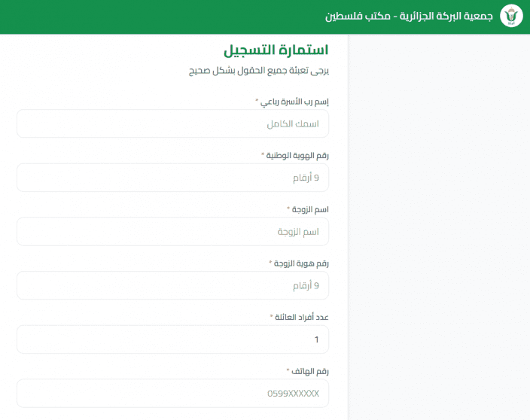Click the Al Baraka association logo icon
Screen dimensions: 530x420
pyautogui.click(x=511, y=16)
